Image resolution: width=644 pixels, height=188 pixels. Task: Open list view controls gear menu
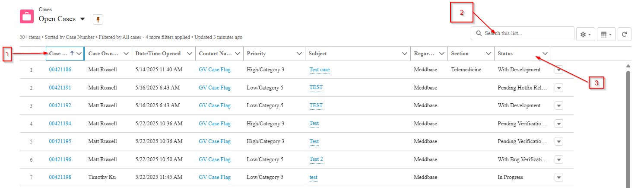point(585,34)
